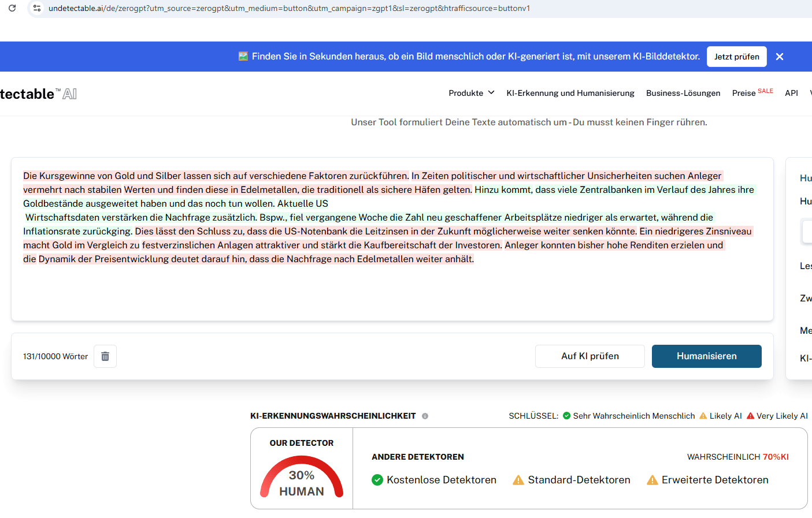Image resolution: width=812 pixels, height=518 pixels.
Task: Click the green check Sehr Wahrscheinlich Menschlich icon
Action: pos(566,416)
